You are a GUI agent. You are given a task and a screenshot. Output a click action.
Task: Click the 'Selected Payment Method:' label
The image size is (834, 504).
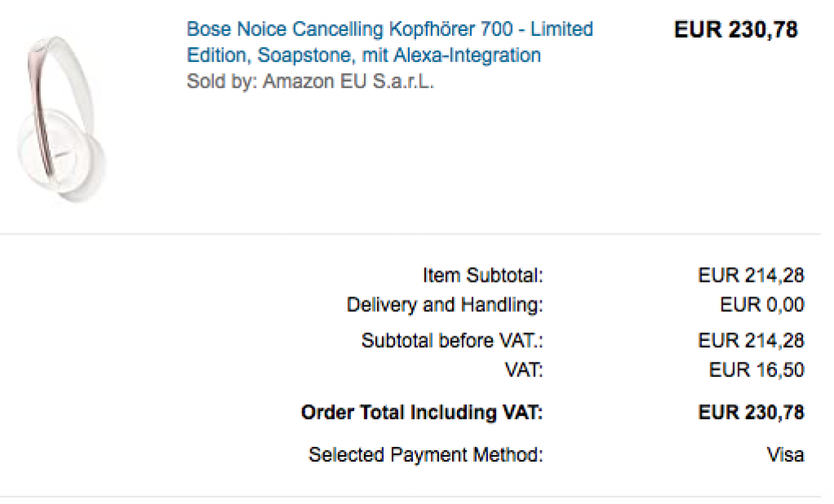coord(425,455)
